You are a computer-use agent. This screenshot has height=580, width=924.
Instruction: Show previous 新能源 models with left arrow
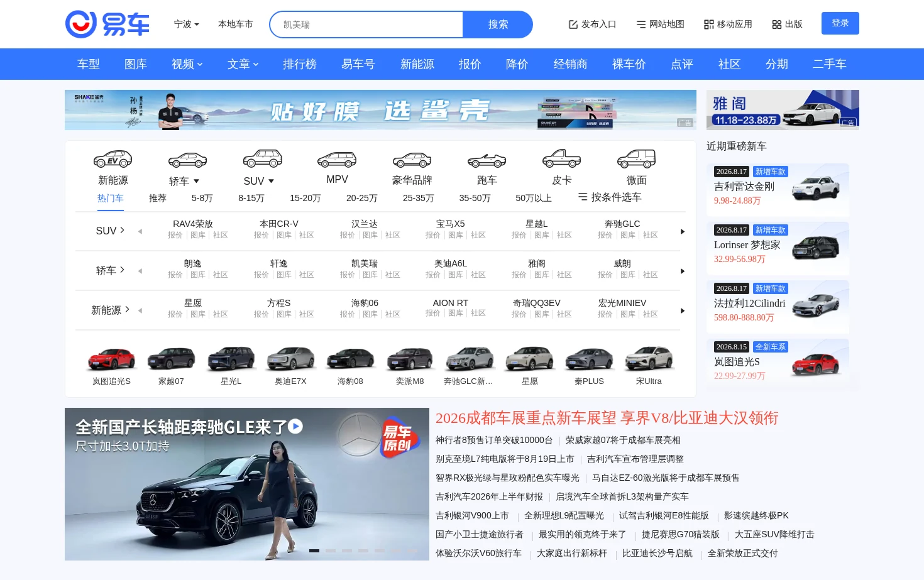[140, 311]
